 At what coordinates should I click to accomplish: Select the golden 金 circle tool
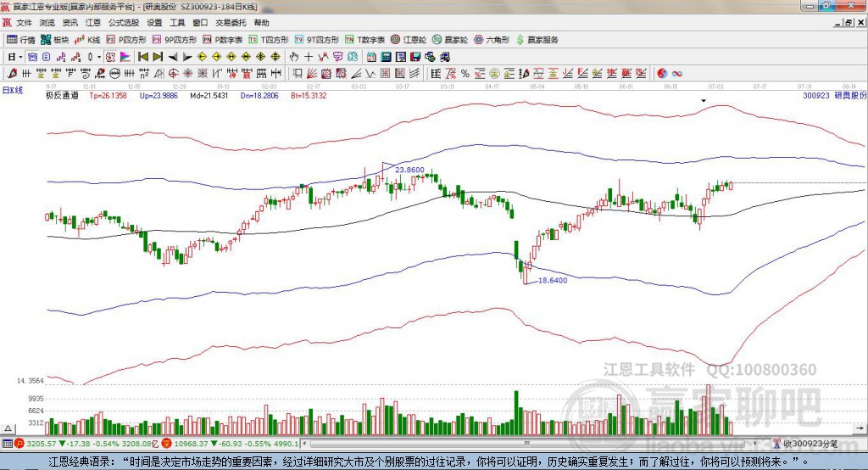pyautogui.click(x=494, y=73)
